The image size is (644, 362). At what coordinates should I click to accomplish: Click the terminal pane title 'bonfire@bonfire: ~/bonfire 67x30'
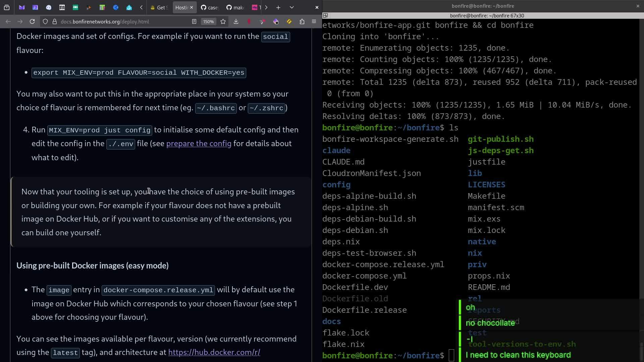(x=487, y=15)
